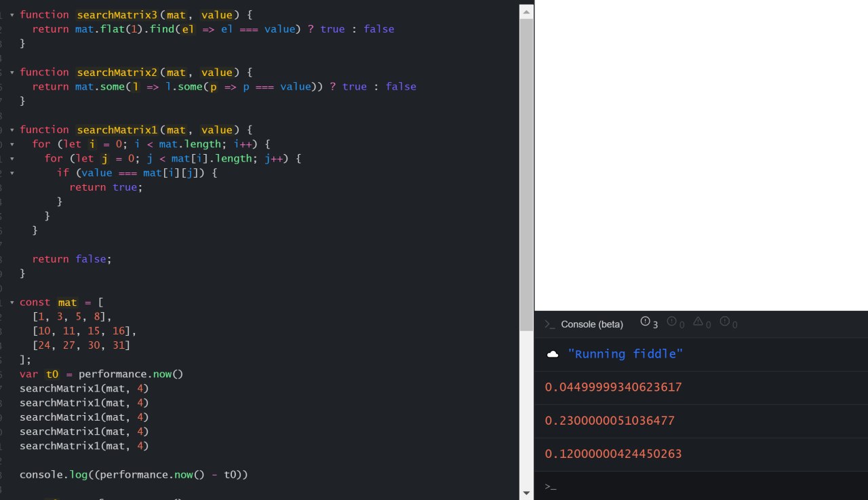Image resolution: width=868 pixels, height=500 pixels.
Task: Click the var t0 = performance.now() line
Action: pyautogui.click(x=102, y=374)
